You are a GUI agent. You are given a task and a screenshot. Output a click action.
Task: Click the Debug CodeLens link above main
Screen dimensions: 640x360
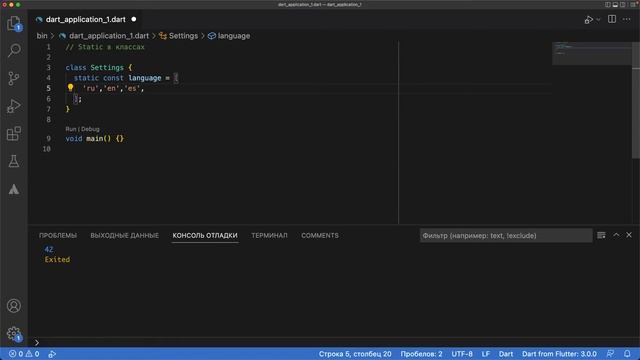click(90, 129)
